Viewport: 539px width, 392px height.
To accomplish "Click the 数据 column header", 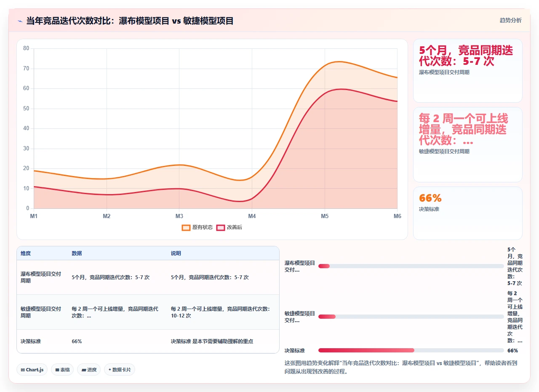I will click(77, 253).
